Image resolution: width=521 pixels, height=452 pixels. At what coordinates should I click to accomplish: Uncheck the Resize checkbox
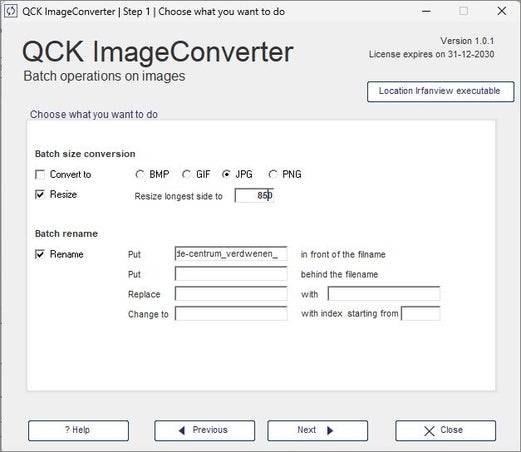tap(40, 194)
